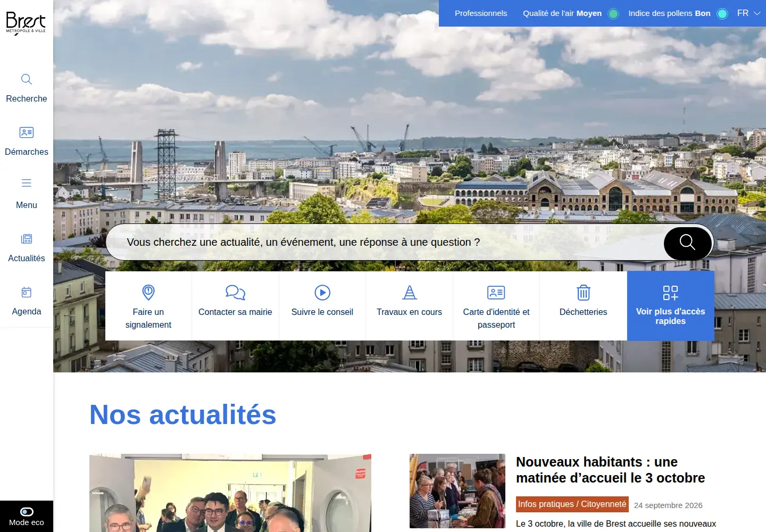Open the Agenda calendar icon
This screenshot has width=766, height=532.
point(27,292)
